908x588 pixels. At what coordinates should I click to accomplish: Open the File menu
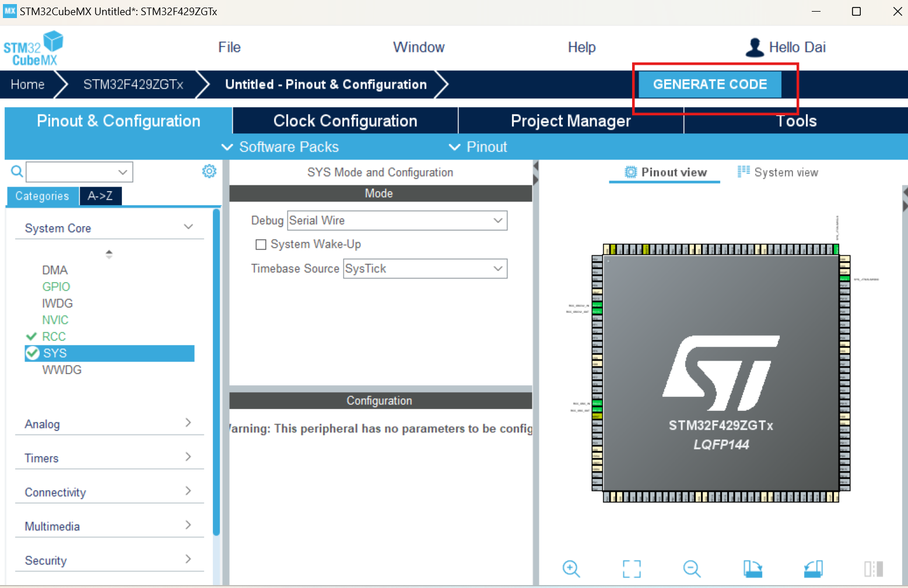[229, 47]
